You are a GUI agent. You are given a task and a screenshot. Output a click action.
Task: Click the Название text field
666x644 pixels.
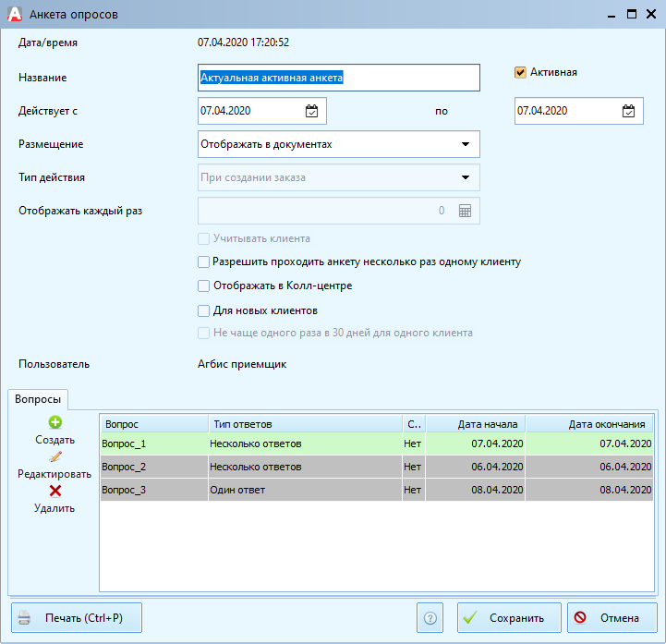click(338, 78)
